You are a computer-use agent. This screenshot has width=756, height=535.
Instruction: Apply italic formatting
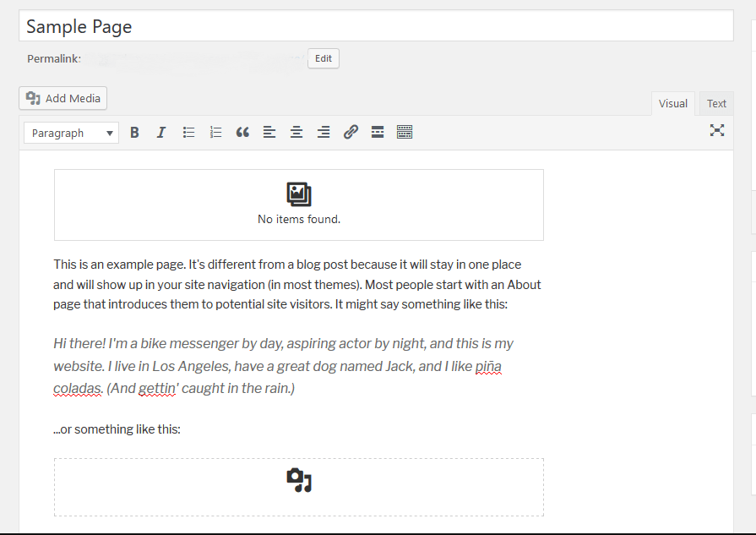click(x=161, y=133)
